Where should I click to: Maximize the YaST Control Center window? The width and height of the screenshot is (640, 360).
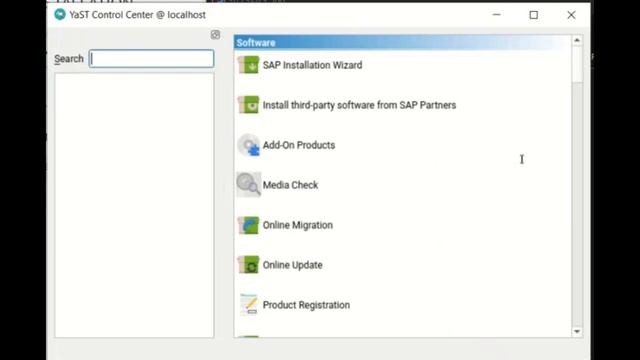[533, 15]
